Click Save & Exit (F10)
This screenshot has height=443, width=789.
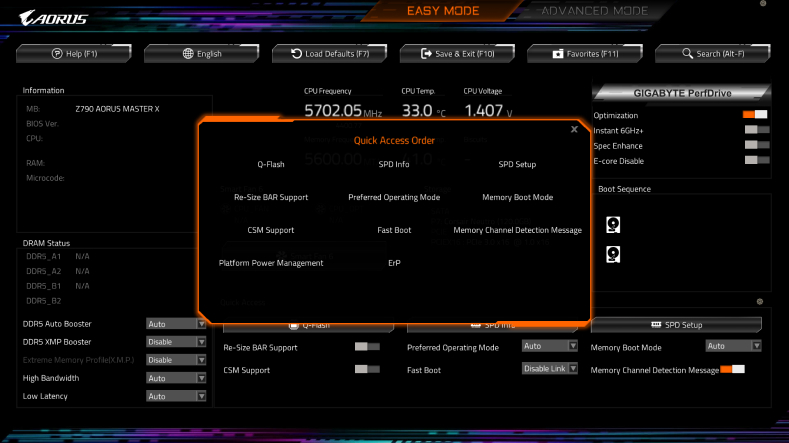coord(457,53)
